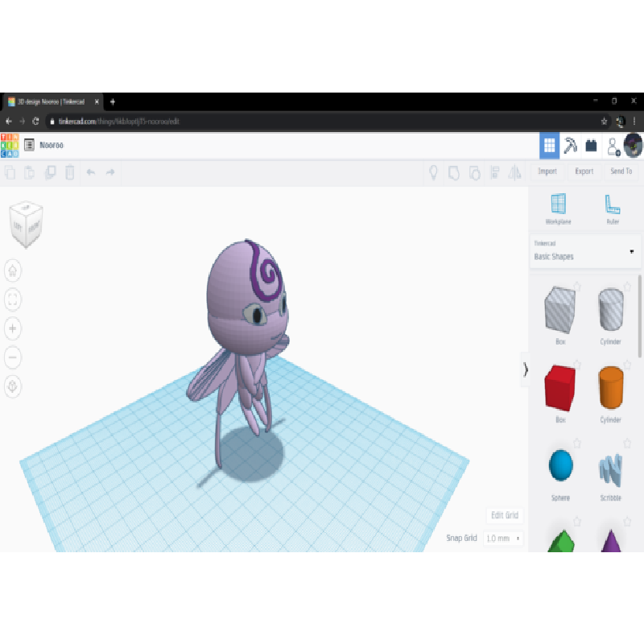This screenshot has height=644, width=644.
Task: Click the Undo arrow
Action: [x=91, y=172]
